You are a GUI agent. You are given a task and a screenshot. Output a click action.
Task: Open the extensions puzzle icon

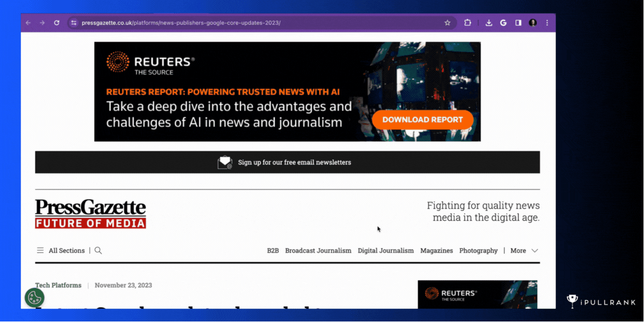pos(467,23)
